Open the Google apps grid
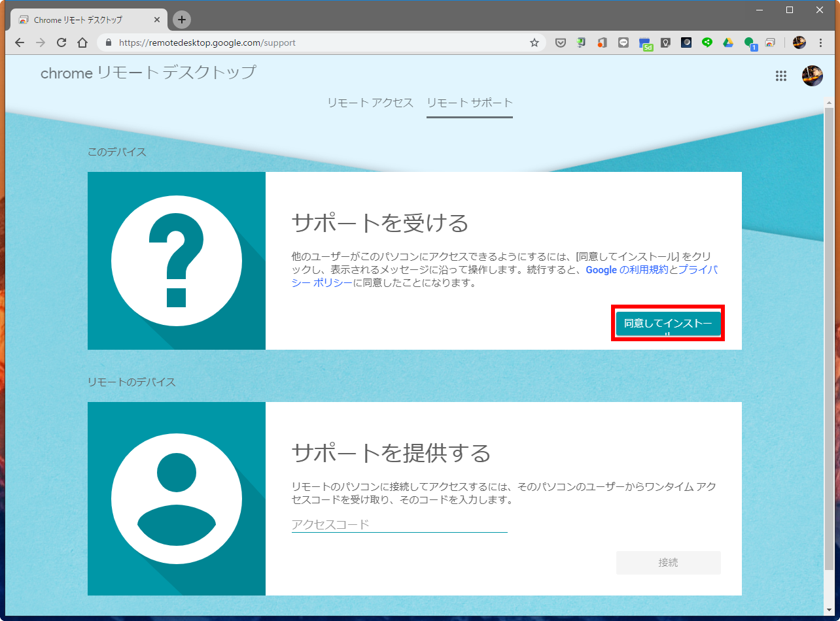The width and height of the screenshot is (840, 621). coord(780,76)
